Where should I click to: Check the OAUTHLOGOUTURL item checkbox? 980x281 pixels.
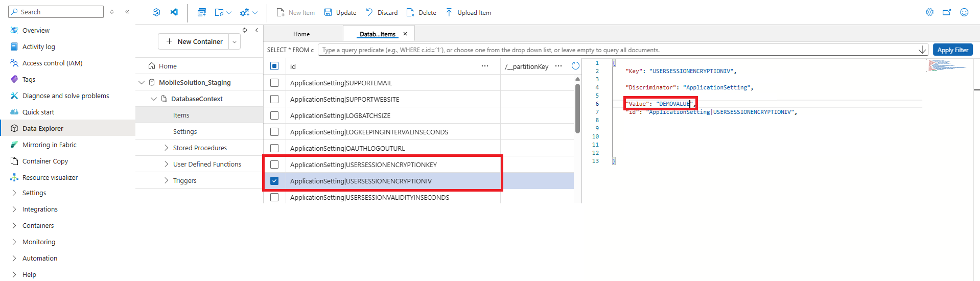274,148
